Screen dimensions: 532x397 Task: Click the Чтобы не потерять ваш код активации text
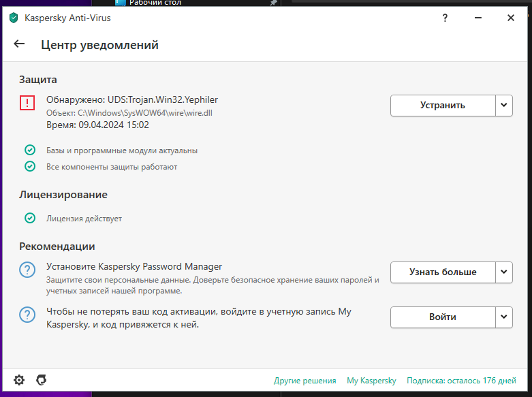pyautogui.click(x=198, y=318)
